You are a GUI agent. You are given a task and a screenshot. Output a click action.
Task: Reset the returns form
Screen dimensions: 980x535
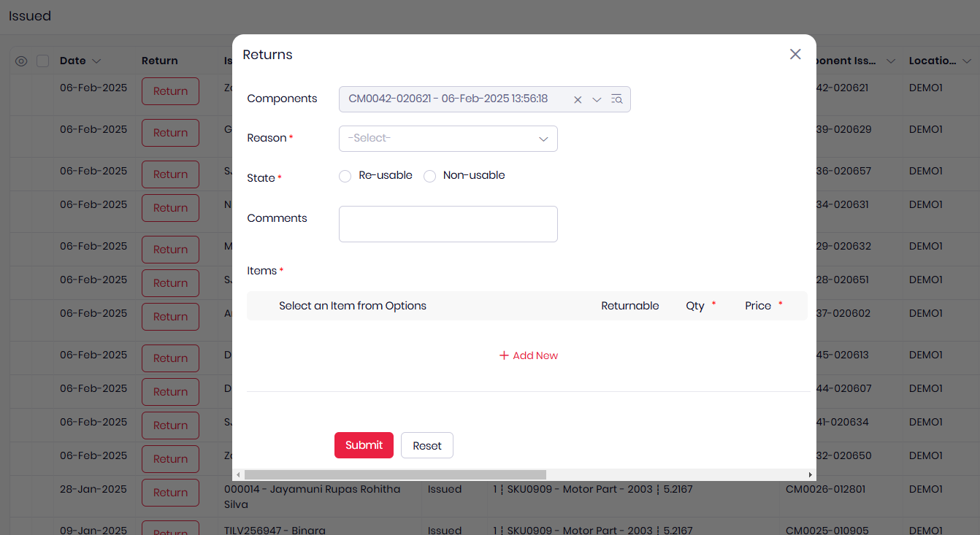click(426, 445)
